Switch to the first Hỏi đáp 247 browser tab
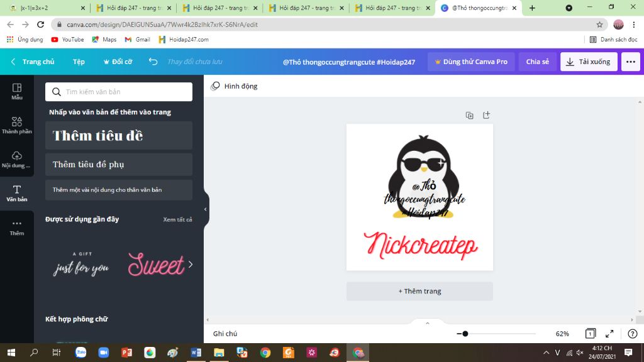The height and width of the screenshot is (362, 644). (x=133, y=8)
